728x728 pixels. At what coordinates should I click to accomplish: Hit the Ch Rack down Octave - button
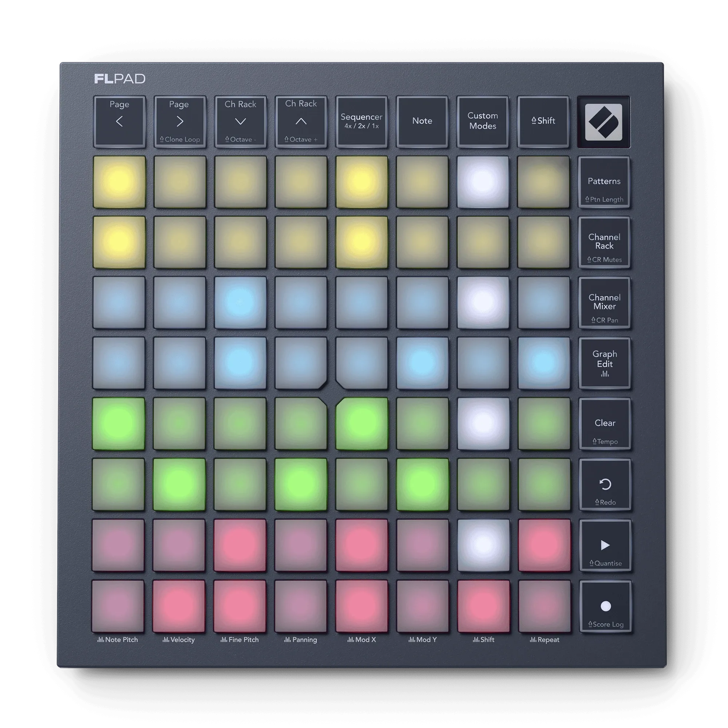(x=240, y=121)
